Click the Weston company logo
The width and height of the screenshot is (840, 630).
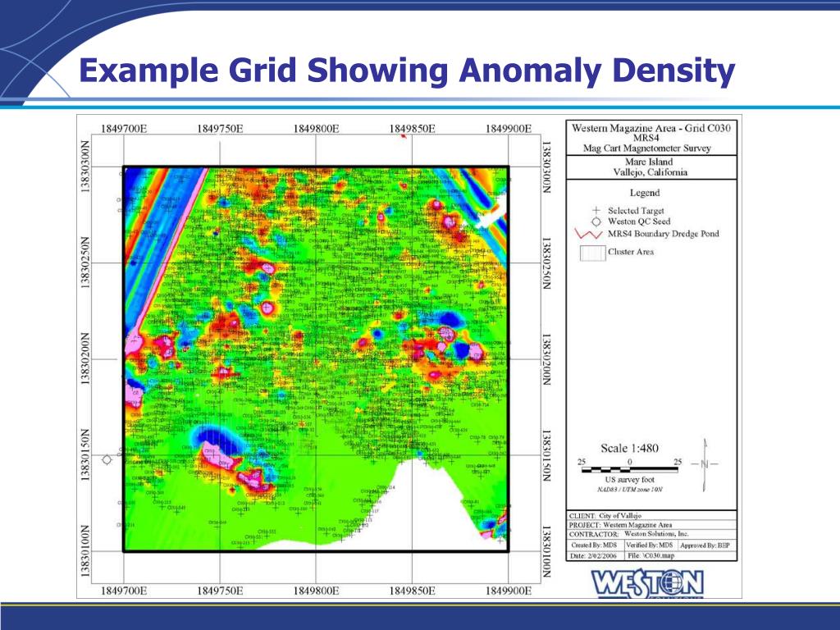[647, 583]
